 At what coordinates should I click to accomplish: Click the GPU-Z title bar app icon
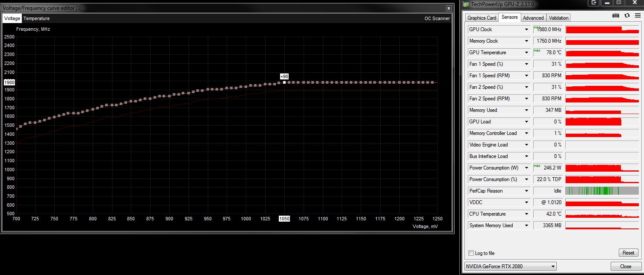pyautogui.click(x=466, y=4)
